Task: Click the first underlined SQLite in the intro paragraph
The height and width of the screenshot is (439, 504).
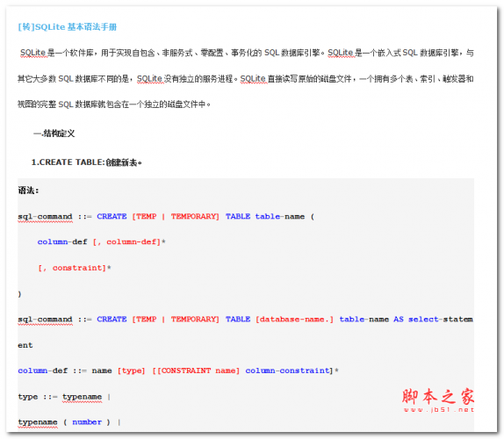Action: tap(32, 53)
